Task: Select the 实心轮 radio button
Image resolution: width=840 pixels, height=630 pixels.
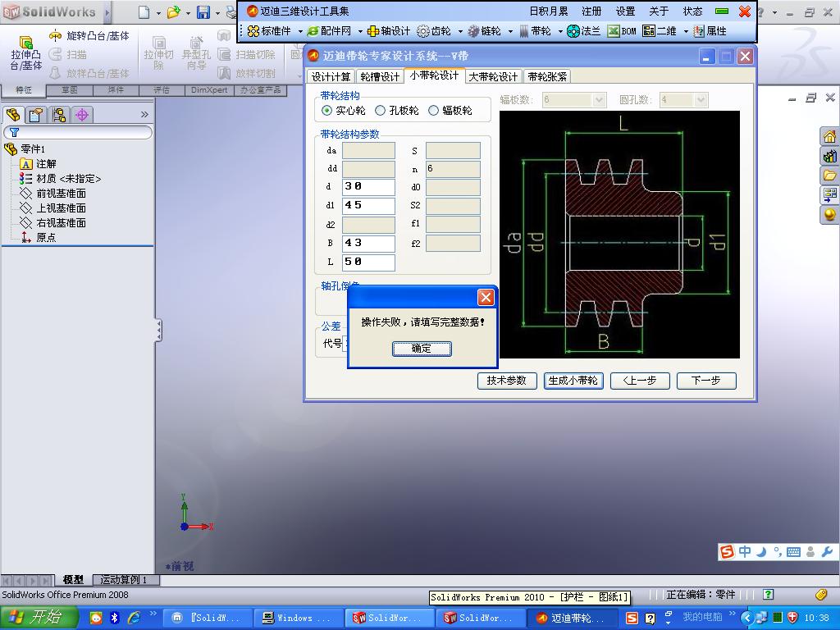Action: pyautogui.click(x=326, y=111)
